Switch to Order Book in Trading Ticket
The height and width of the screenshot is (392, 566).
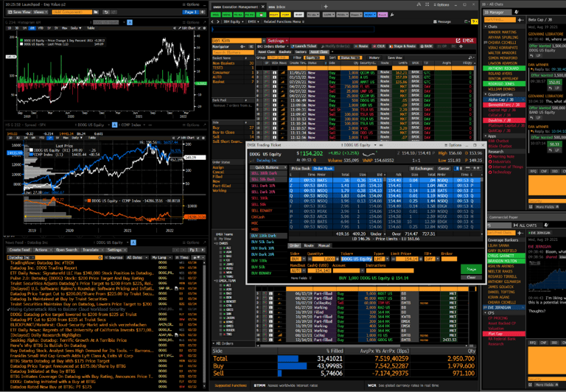323,169
